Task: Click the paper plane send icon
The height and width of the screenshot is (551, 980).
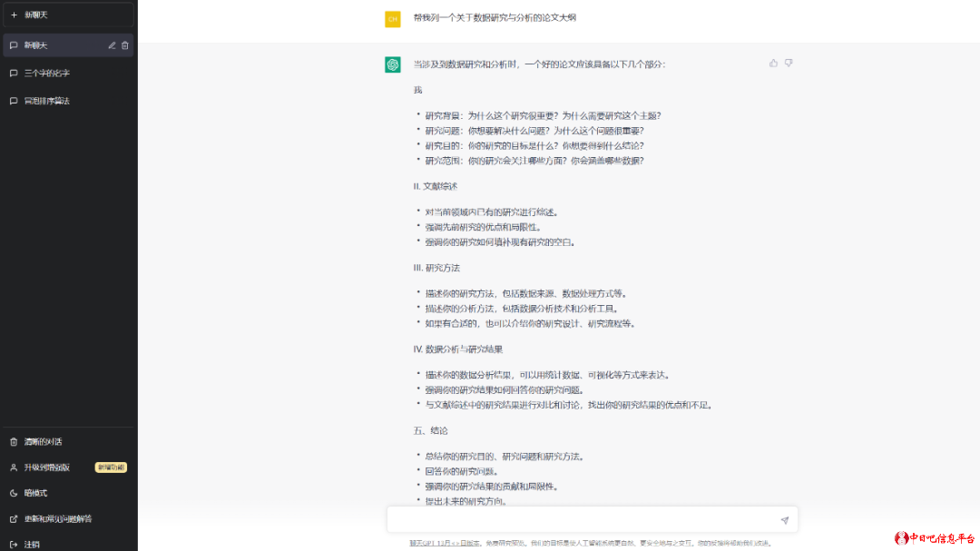Action: pyautogui.click(x=784, y=519)
